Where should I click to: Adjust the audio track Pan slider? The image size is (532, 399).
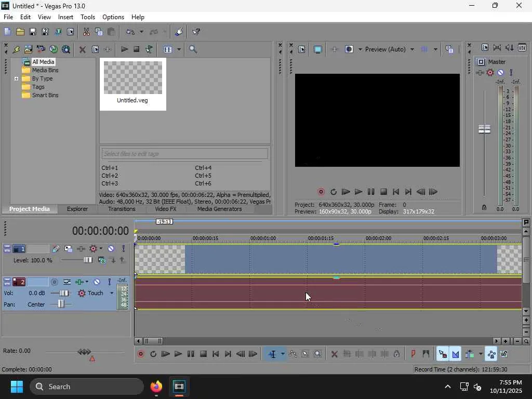(x=61, y=304)
